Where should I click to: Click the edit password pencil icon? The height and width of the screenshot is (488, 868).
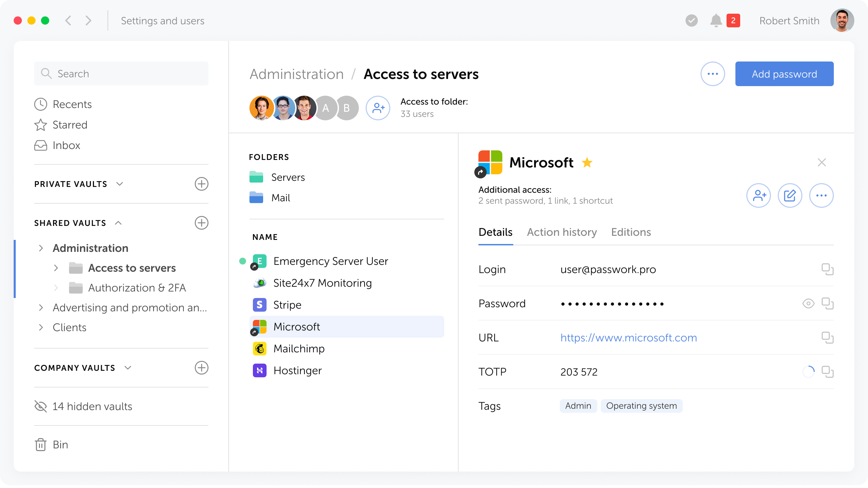point(790,195)
